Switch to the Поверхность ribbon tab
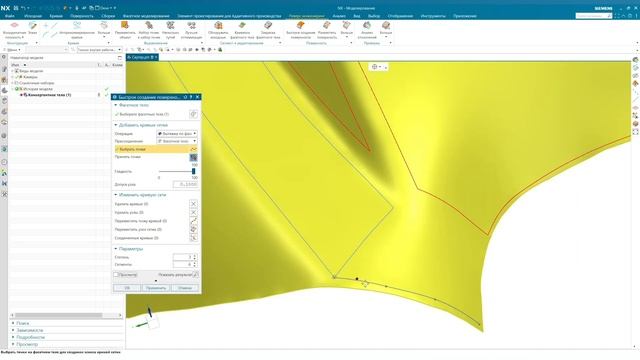This screenshot has height=360, width=640. click(x=82, y=16)
